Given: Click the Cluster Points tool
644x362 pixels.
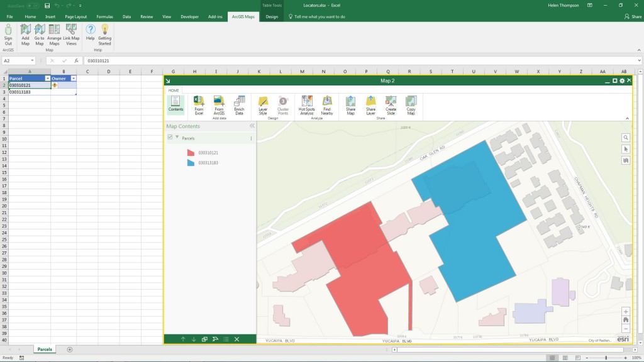Looking at the screenshot, I should coord(283,106).
